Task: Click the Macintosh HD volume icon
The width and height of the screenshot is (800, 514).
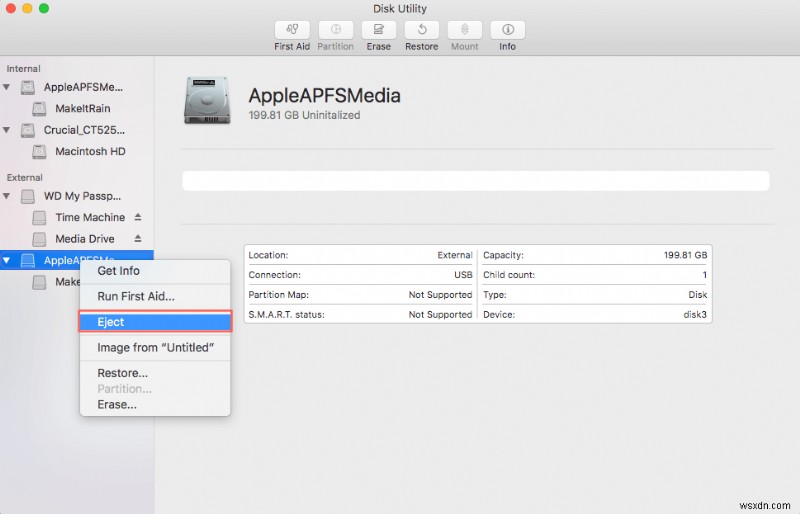Action: click(39, 152)
